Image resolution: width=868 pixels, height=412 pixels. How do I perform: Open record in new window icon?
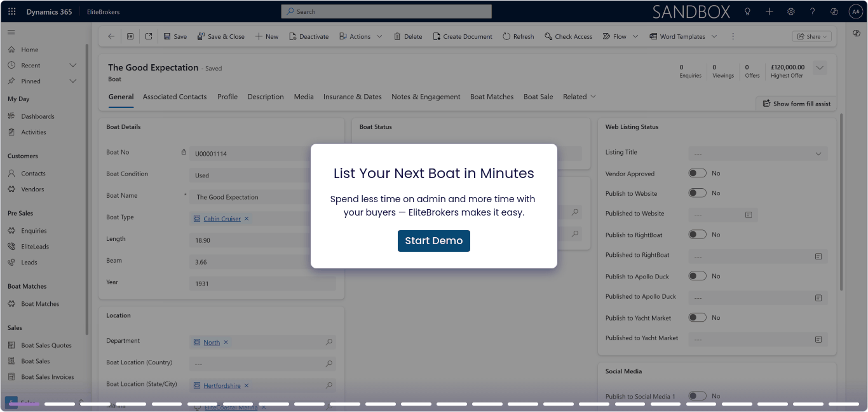(x=149, y=36)
